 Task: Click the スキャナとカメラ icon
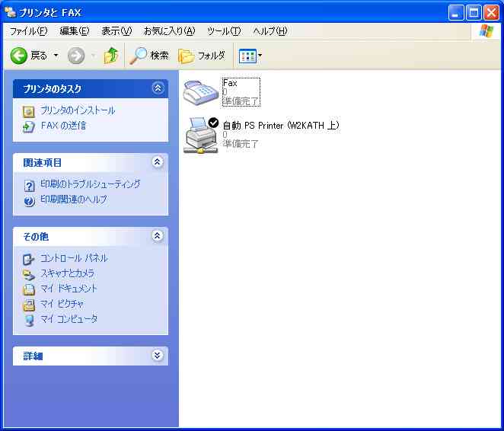point(29,275)
